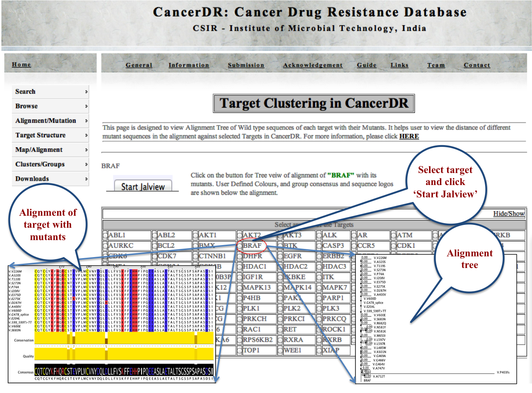Select the TOP1 target radio button
Image resolution: width=532 pixels, height=393 pixels.
tap(240, 350)
